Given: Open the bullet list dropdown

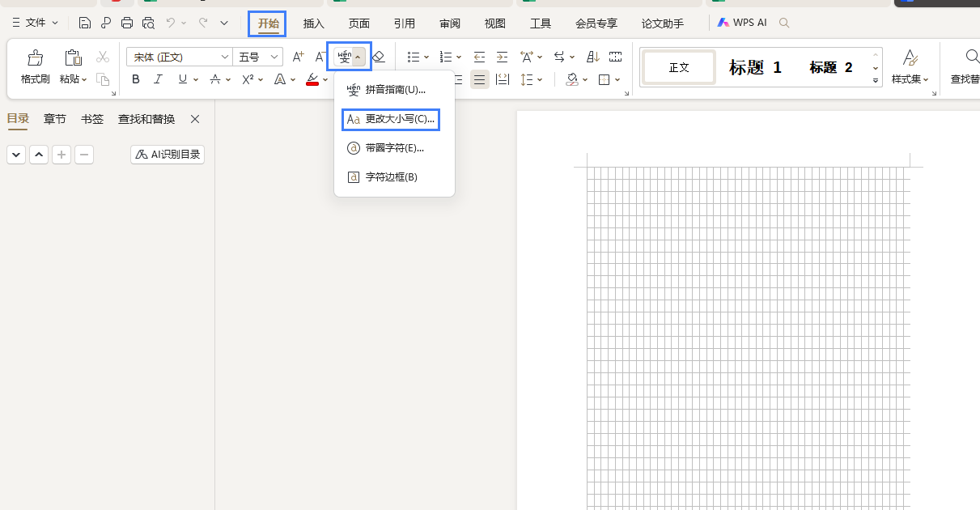Looking at the screenshot, I should pos(427,57).
